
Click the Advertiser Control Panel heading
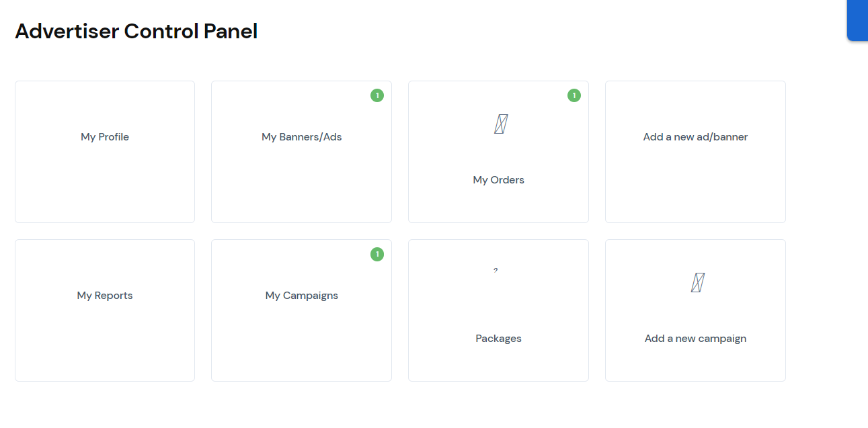click(x=136, y=31)
